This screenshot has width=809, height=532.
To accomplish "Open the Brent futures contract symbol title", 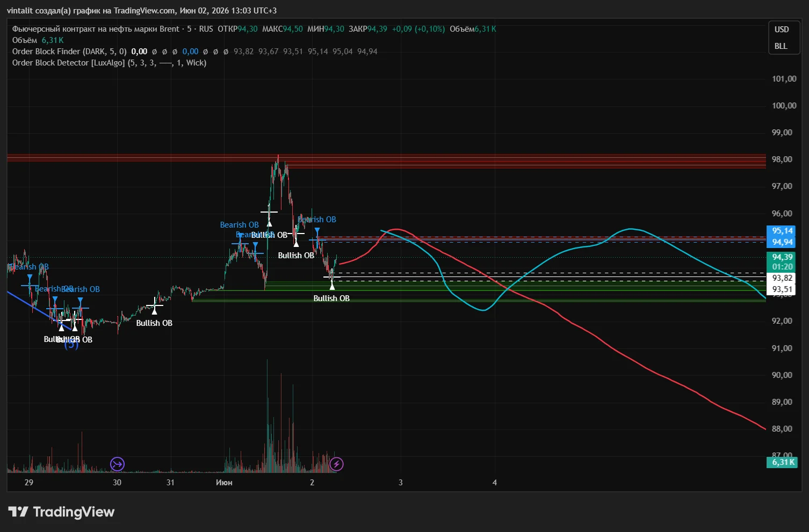I will pos(96,29).
